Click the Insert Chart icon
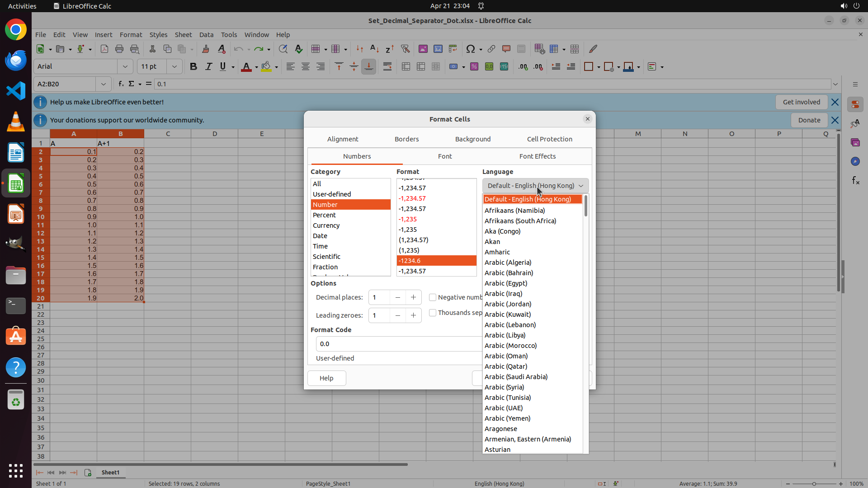 coord(438,49)
